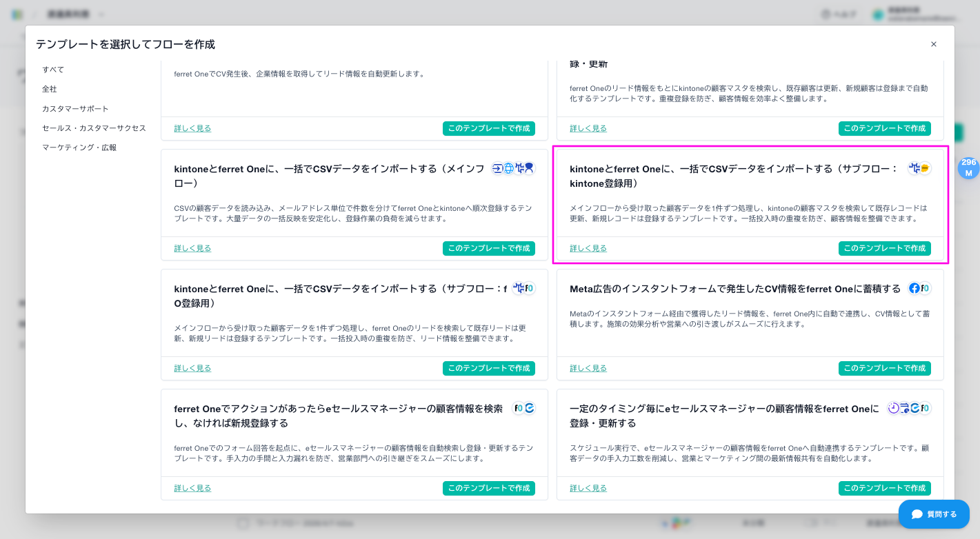Click the login-arrow icon on the メインフロー card
This screenshot has height=539, width=980.
tap(498, 168)
